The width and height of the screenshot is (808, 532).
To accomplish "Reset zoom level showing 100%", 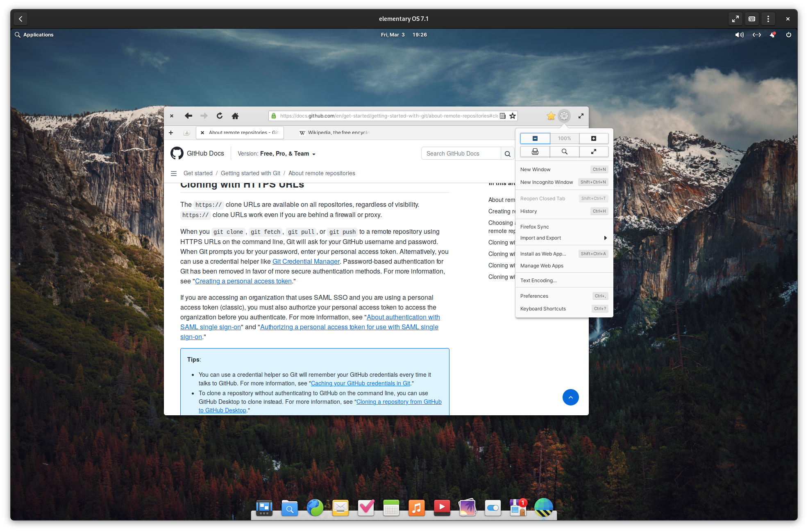I will pos(564,138).
